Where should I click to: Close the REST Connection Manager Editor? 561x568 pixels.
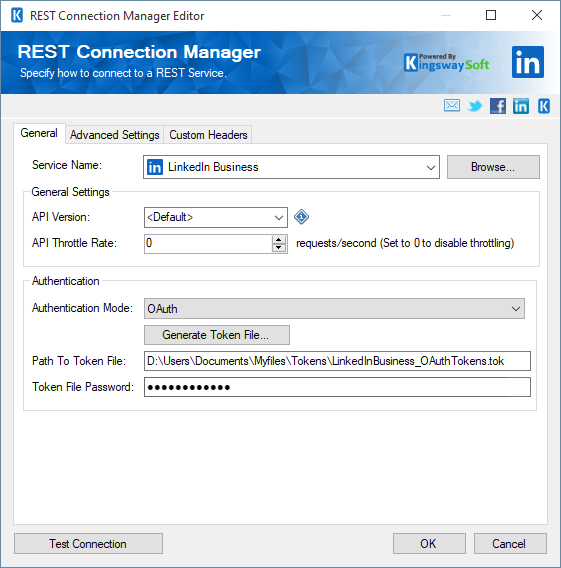pyautogui.click(x=537, y=15)
